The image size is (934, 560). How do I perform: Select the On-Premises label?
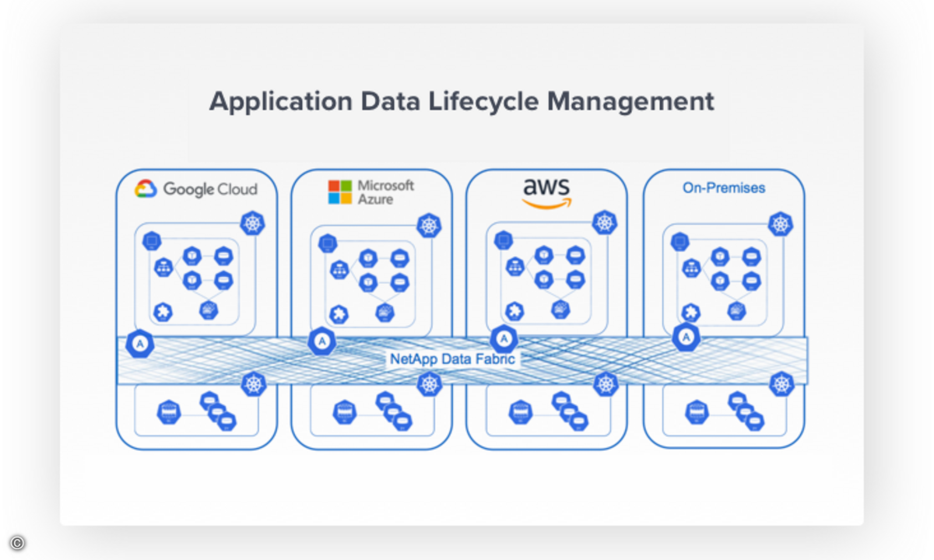point(724,187)
